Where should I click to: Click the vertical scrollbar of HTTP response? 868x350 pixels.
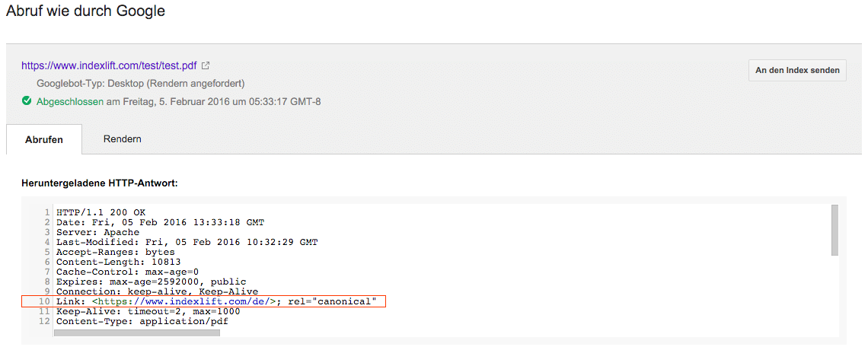tap(834, 230)
